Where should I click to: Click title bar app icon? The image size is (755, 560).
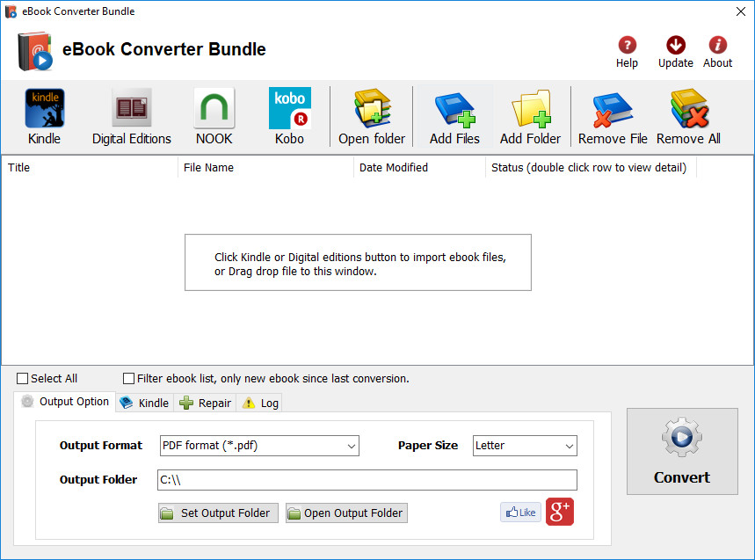point(11,11)
